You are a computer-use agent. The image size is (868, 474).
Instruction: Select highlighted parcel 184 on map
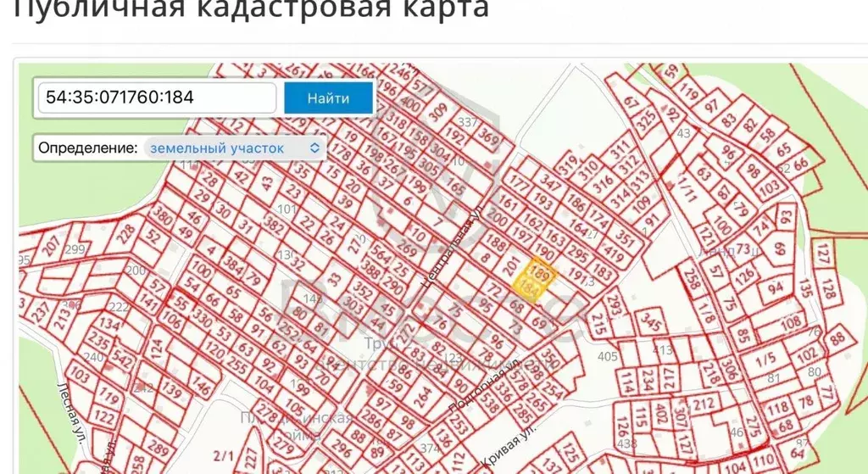coord(530,290)
